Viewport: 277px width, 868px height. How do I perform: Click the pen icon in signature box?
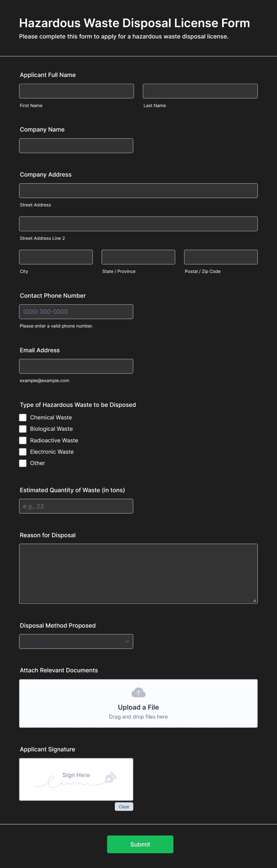111,777
